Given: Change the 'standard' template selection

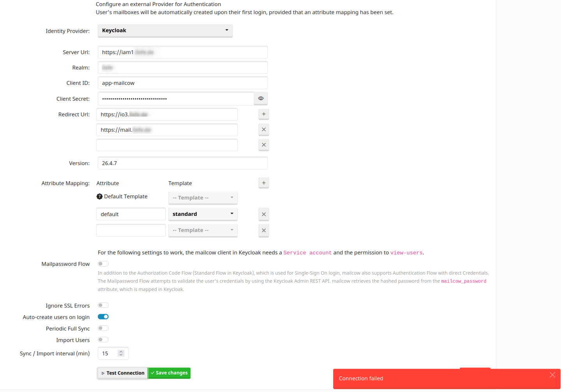Looking at the screenshot, I should click(203, 214).
